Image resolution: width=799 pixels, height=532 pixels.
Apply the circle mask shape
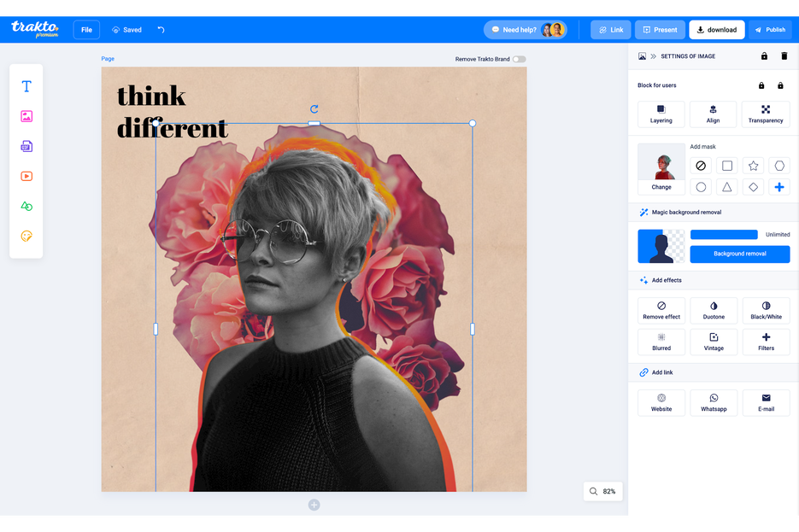tap(701, 187)
